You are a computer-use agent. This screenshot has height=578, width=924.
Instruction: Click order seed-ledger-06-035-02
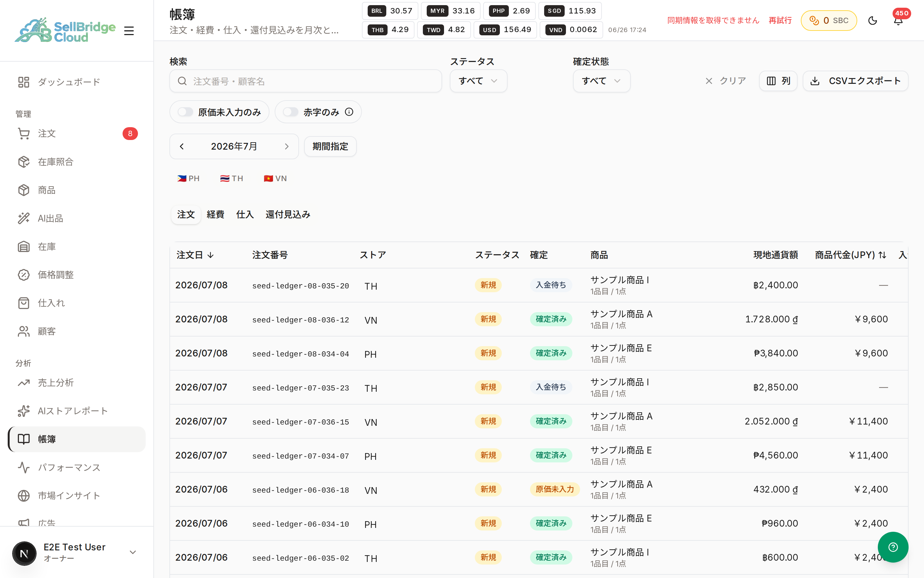[301, 558]
